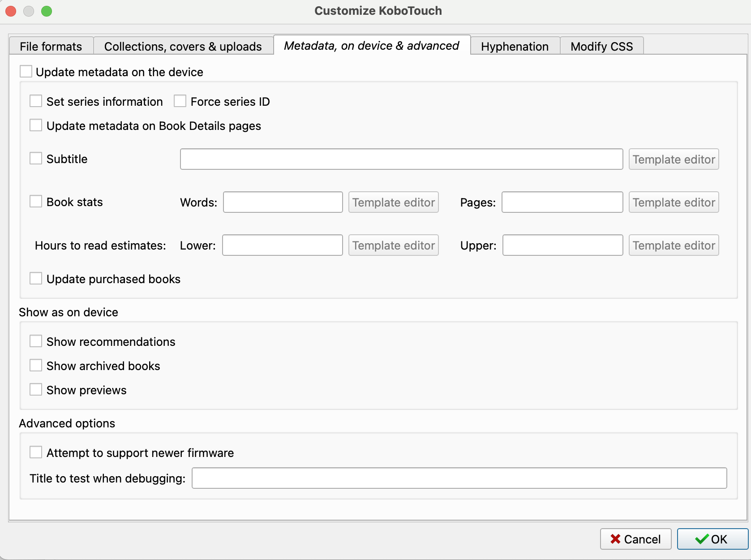Switch to the Modify CSS tab

[601, 47]
